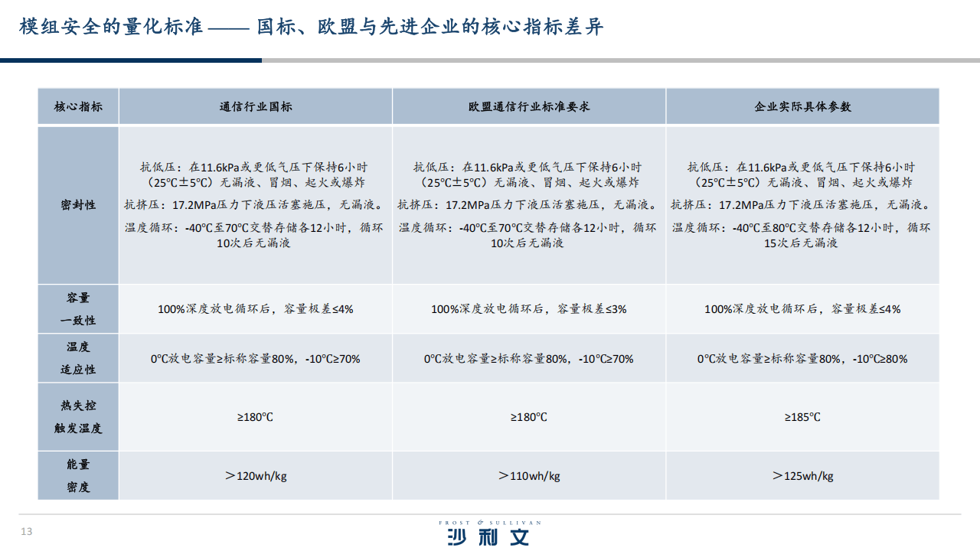Click the slide title about 模组安全的量化标准
This screenshot has width=980, height=551.
(x=312, y=28)
